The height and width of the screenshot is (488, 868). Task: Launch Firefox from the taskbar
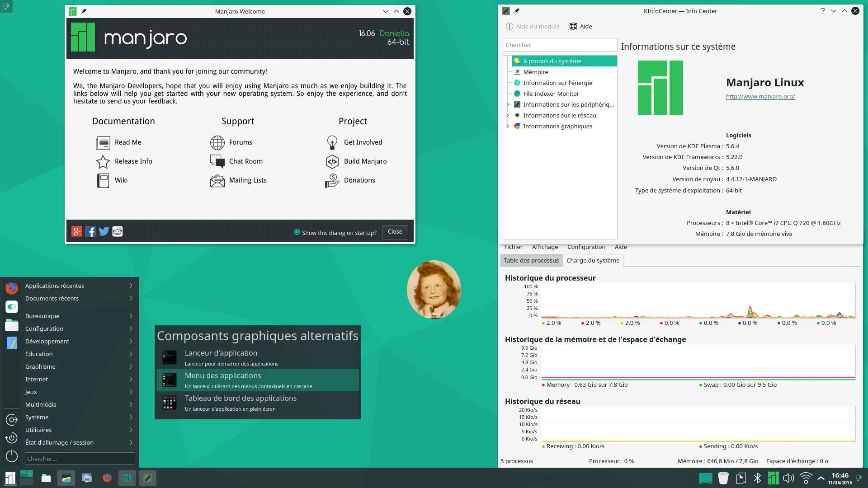107,478
